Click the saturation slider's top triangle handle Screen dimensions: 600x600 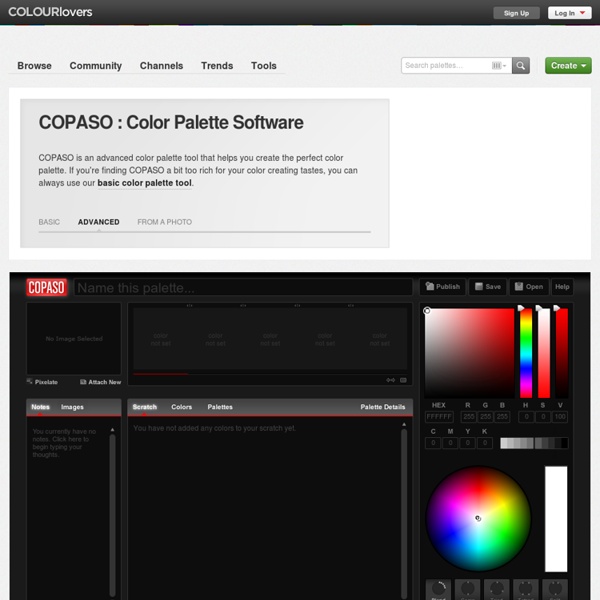click(x=539, y=308)
